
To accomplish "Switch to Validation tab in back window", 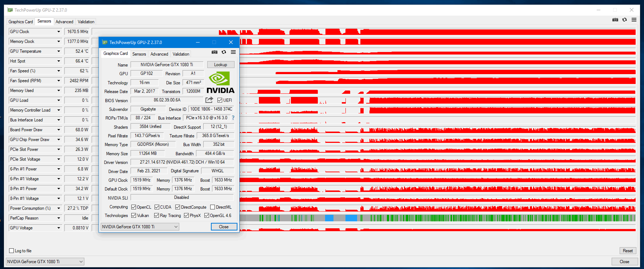I will tap(86, 22).
